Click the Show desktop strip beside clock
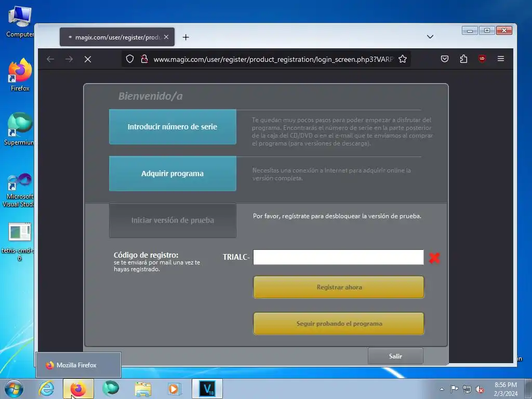532x399 pixels. [528, 389]
